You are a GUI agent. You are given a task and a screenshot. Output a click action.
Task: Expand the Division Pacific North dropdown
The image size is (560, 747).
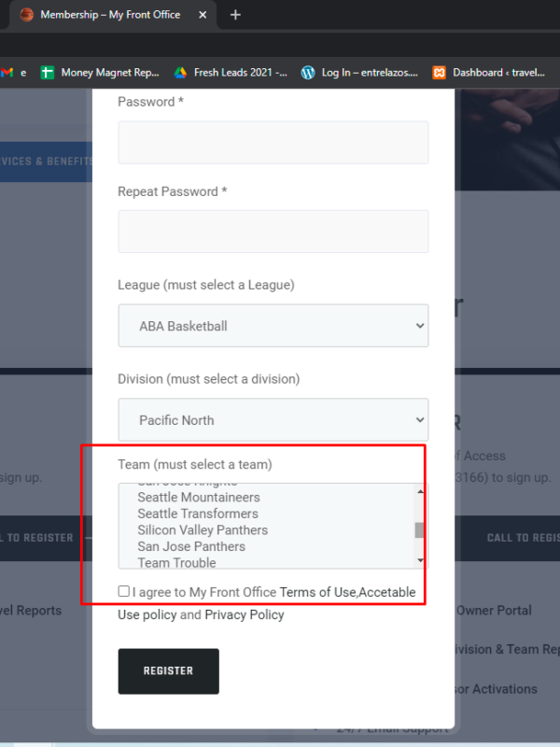click(273, 419)
